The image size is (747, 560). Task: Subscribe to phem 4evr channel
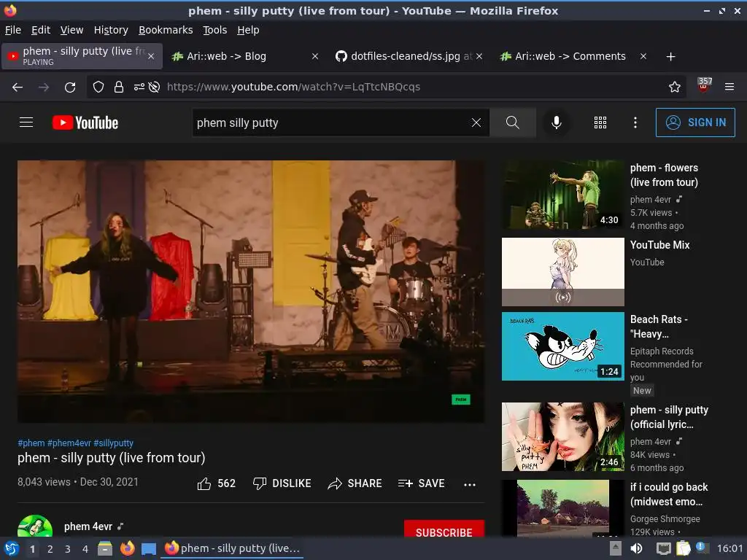444,529
